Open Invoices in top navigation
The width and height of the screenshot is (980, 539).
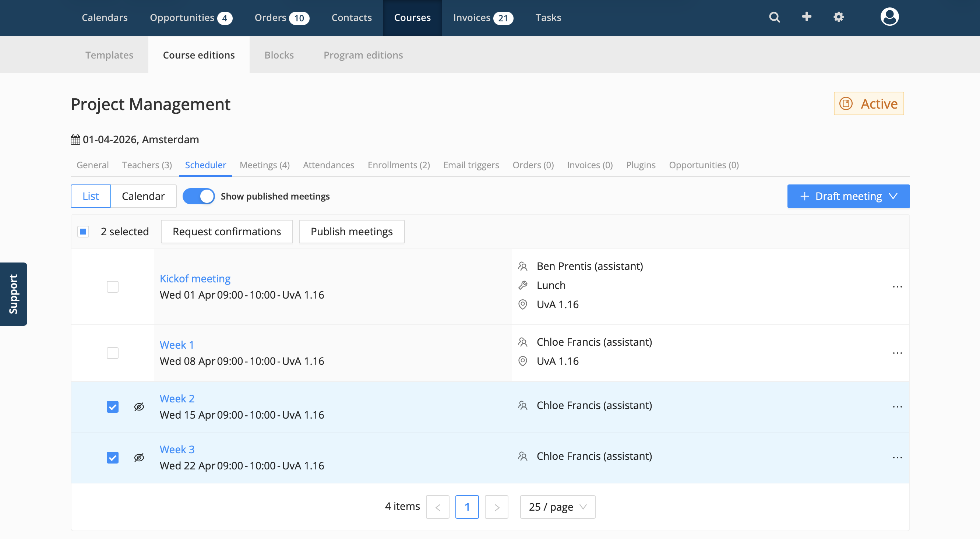(483, 18)
